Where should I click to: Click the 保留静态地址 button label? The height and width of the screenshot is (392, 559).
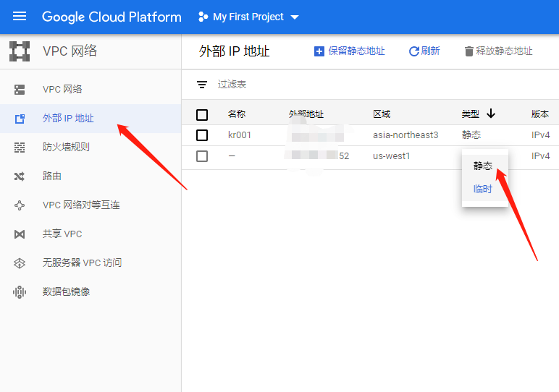pos(356,51)
